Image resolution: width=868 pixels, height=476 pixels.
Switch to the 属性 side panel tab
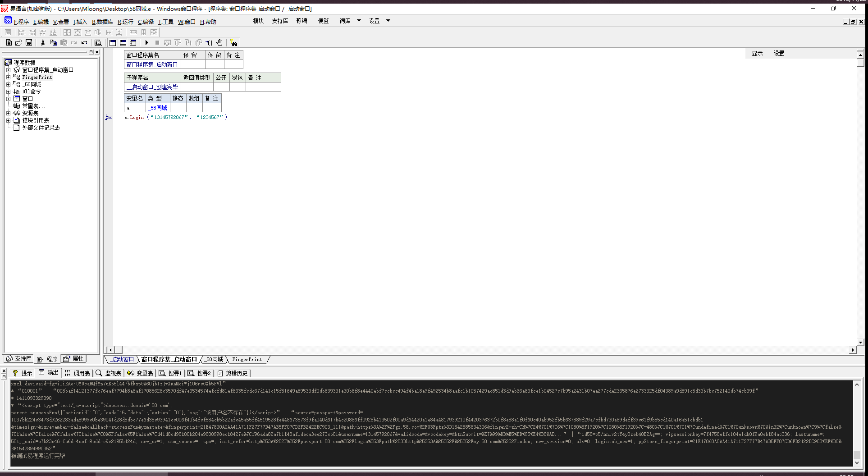point(73,359)
